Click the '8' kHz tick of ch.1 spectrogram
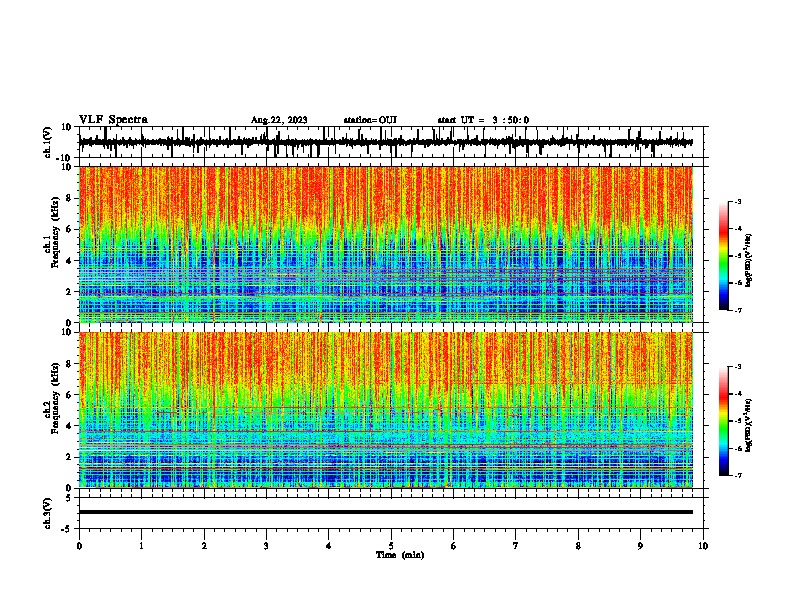Screen dimensions: 792x612 70,198
